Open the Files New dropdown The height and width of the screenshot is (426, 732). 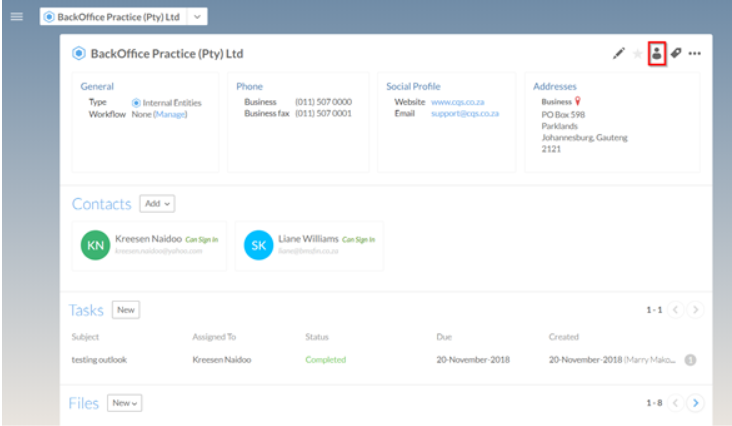[125, 403]
